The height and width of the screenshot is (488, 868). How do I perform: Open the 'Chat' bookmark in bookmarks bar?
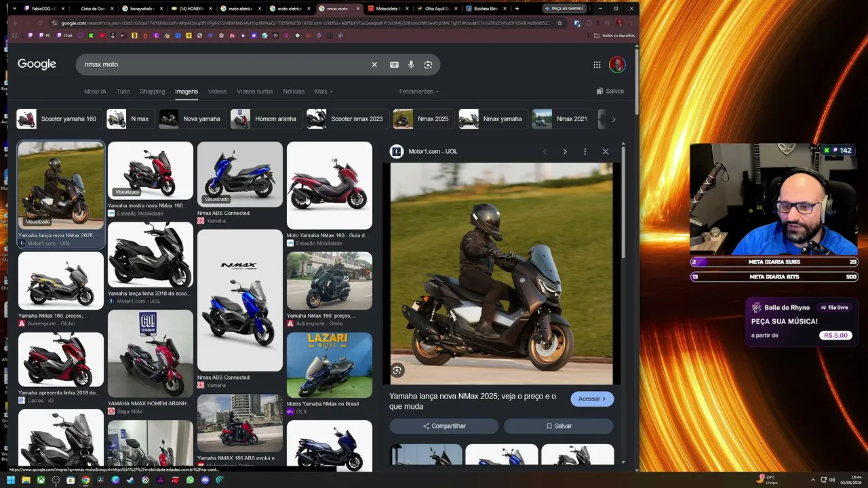64,35
